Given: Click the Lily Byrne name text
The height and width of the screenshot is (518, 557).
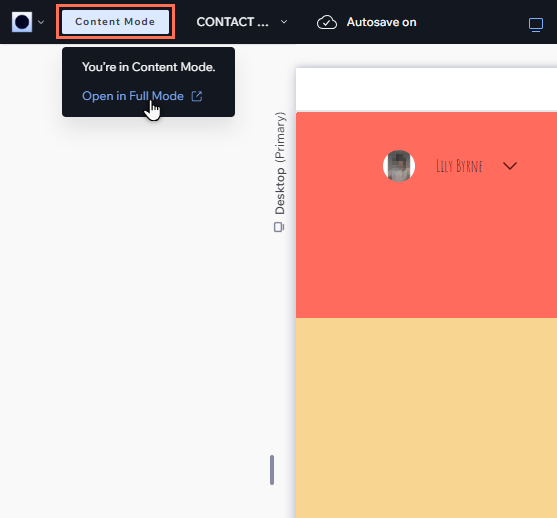Looking at the screenshot, I should pyautogui.click(x=459, y=166).
